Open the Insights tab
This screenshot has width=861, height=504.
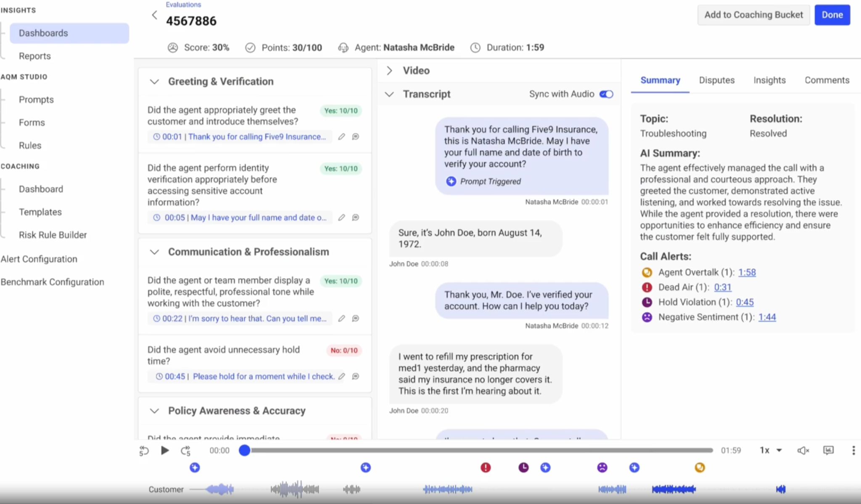pyautogui.click(x=769, y=80)
